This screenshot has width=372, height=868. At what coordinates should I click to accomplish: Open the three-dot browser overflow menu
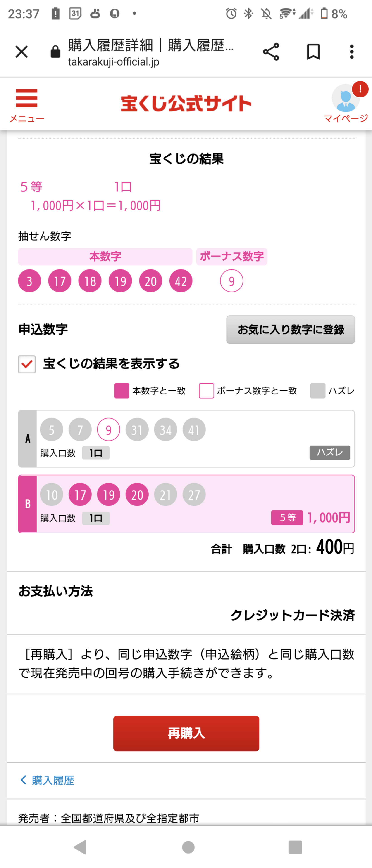pos(351,52)
